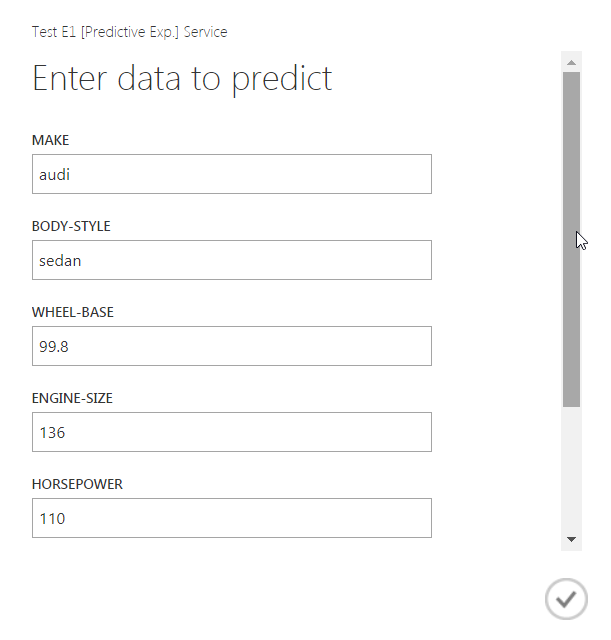Image resolution: width=611 pixels, height=640 pixels.
Task: Focus the MAKE input field
Action: [231, 174]
